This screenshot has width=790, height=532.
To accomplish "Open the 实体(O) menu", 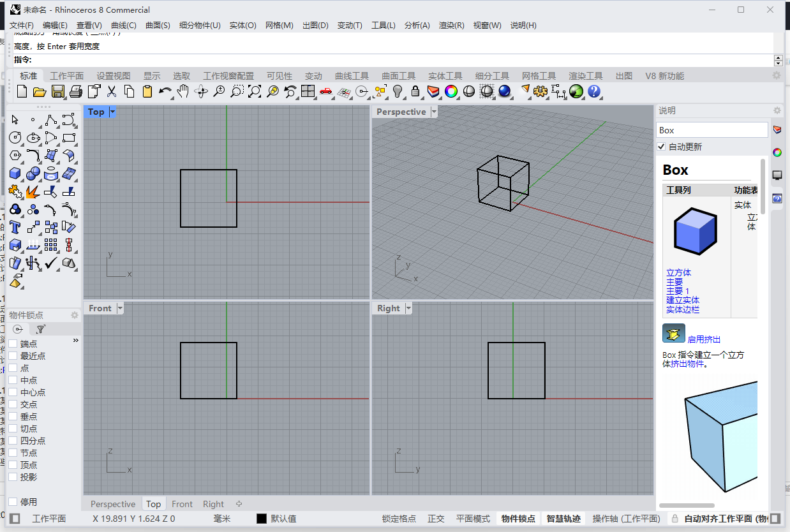I will click(x=242, y=26).
